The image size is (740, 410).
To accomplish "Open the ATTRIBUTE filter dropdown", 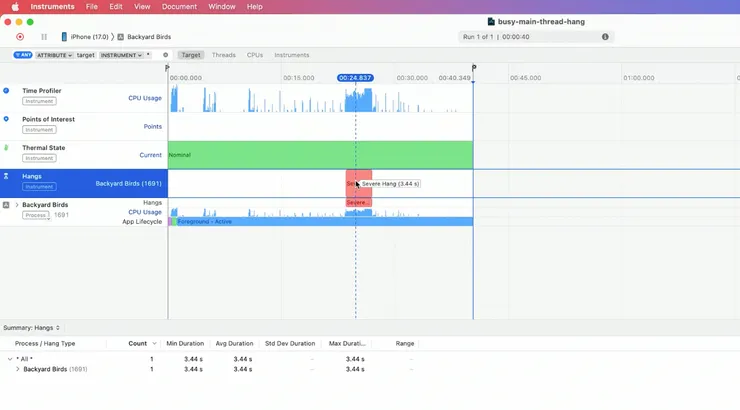I will tap(54, 55).
